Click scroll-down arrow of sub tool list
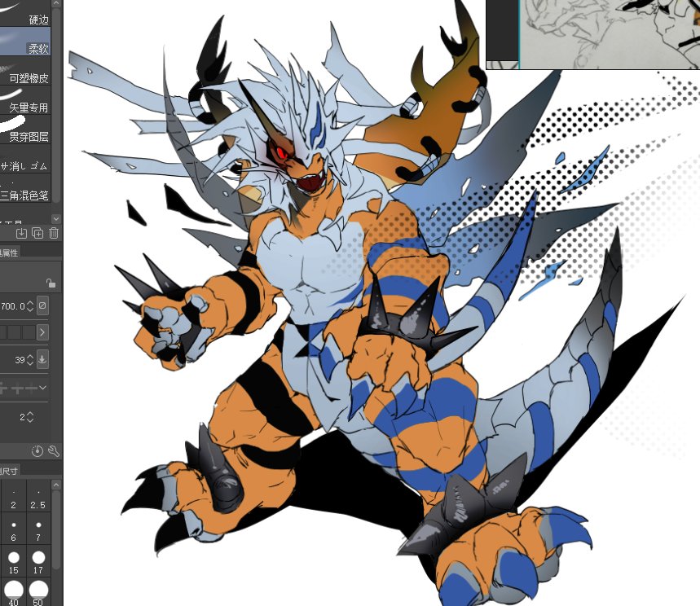Viewport: 700px width, 606px height. pos(56,218)
